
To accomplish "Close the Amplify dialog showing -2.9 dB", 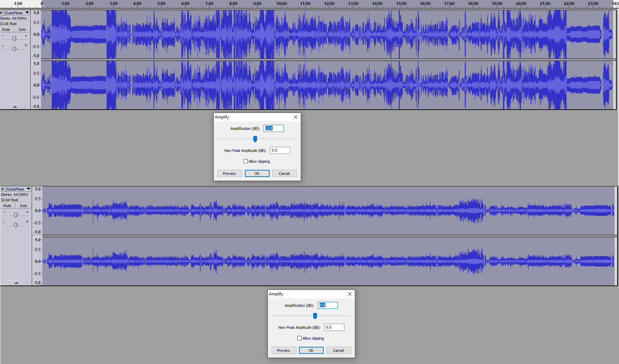I will tap(296, 117).
